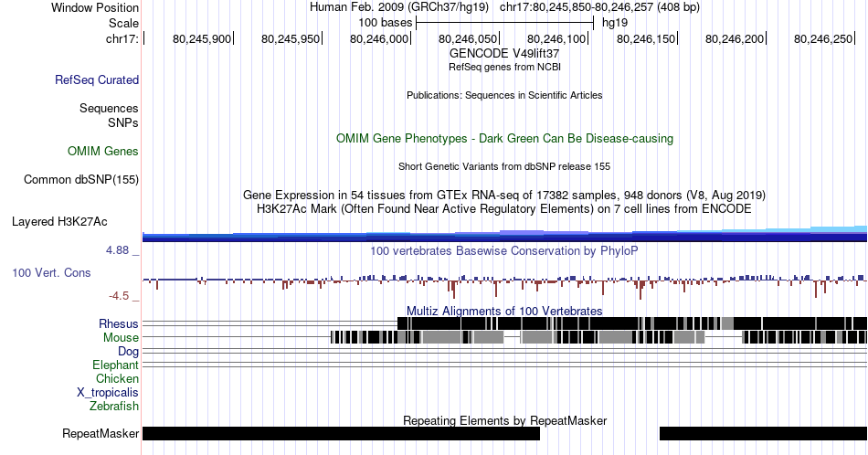
Task: Click the chr17: ruler label
Action: [x=122, y=38]
